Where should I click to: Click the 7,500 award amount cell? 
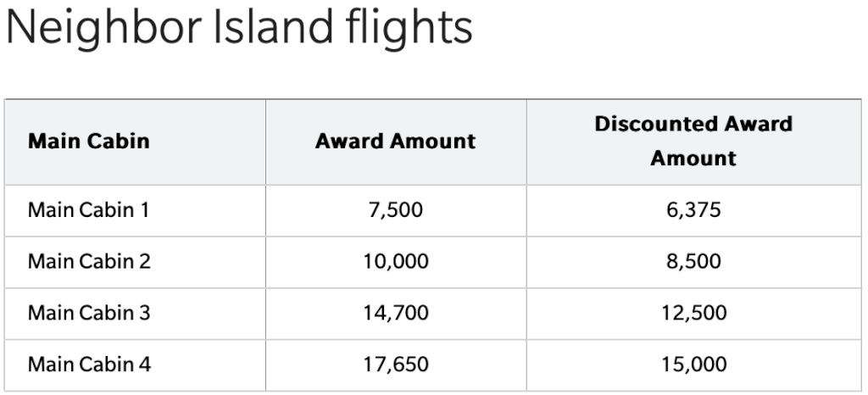click(x=396, y=209)
